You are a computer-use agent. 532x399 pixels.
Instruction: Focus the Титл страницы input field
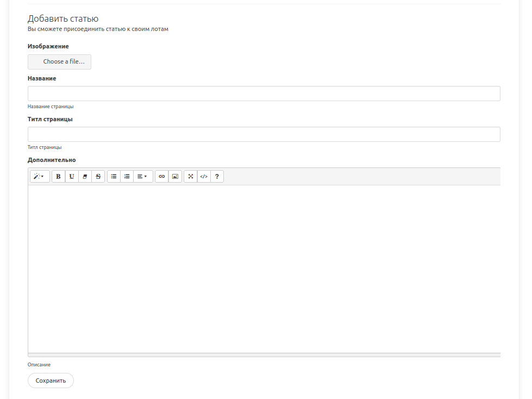(x=264, y=134)
